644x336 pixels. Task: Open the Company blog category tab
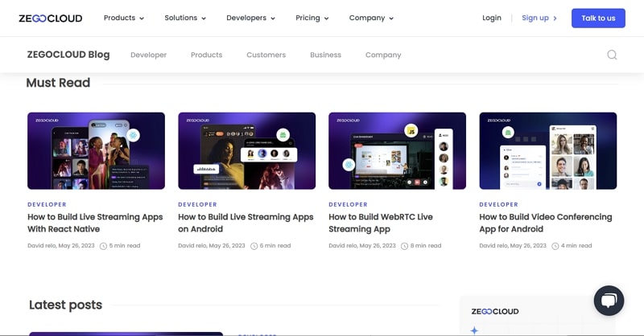click(383, 55)
